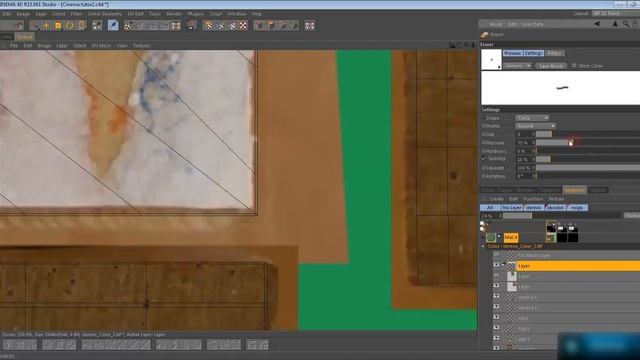Open the Render menu
This screenshot has width=640, height=360.
click(174, 14)
